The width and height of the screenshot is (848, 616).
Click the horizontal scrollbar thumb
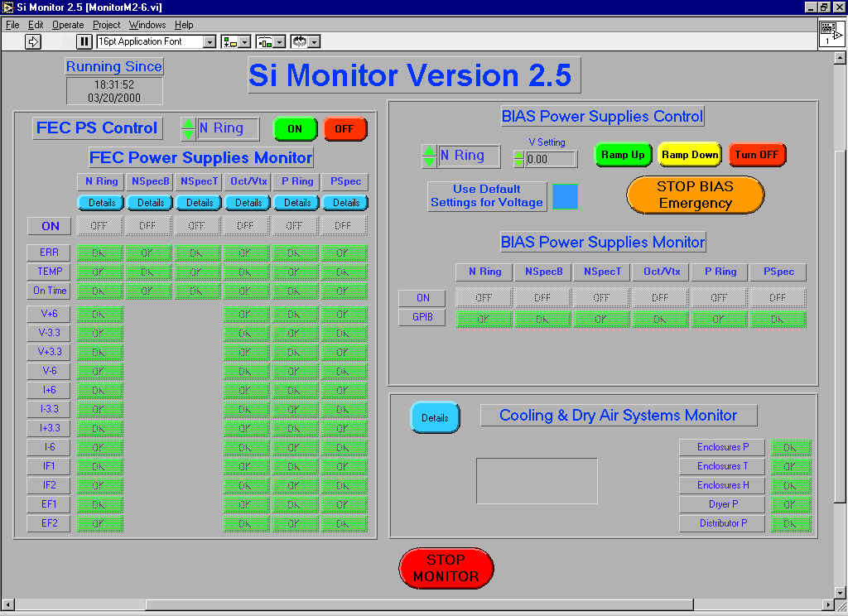click(419, 604)
